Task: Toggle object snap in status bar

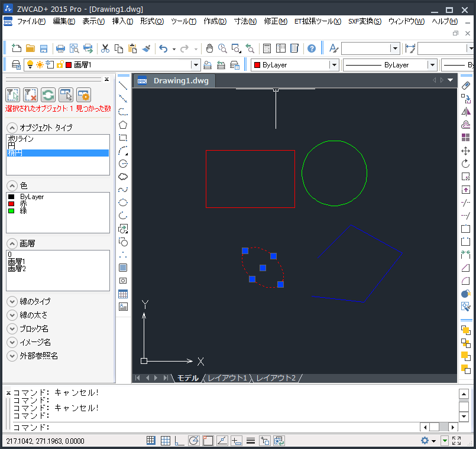Action: click(208, 441)
